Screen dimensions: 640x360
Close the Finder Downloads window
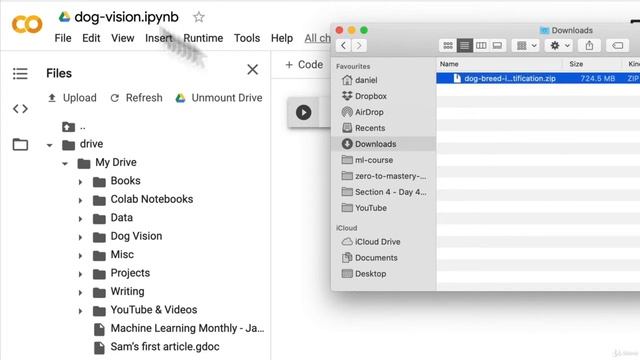339,30
